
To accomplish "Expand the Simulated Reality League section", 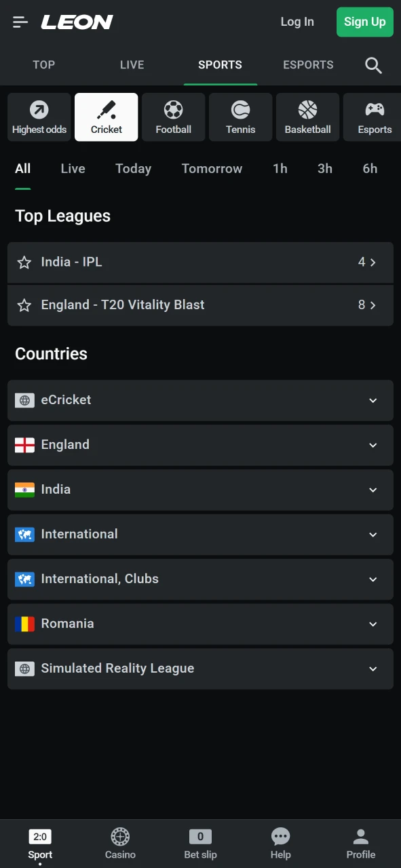I will pyautogui.click(x=200, y=669).
